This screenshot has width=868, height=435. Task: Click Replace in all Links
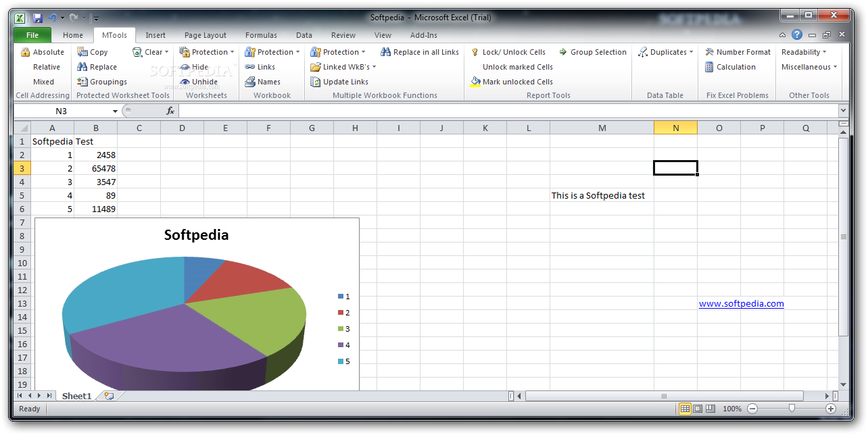pos(420,52)
